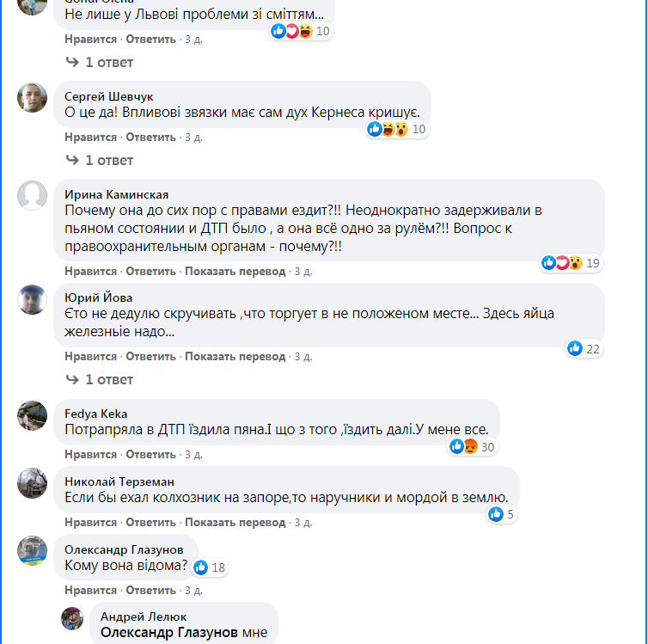Open Сергей Шевчук's profile via name
The height and width of the screenshot is (644, 648).
109,96
